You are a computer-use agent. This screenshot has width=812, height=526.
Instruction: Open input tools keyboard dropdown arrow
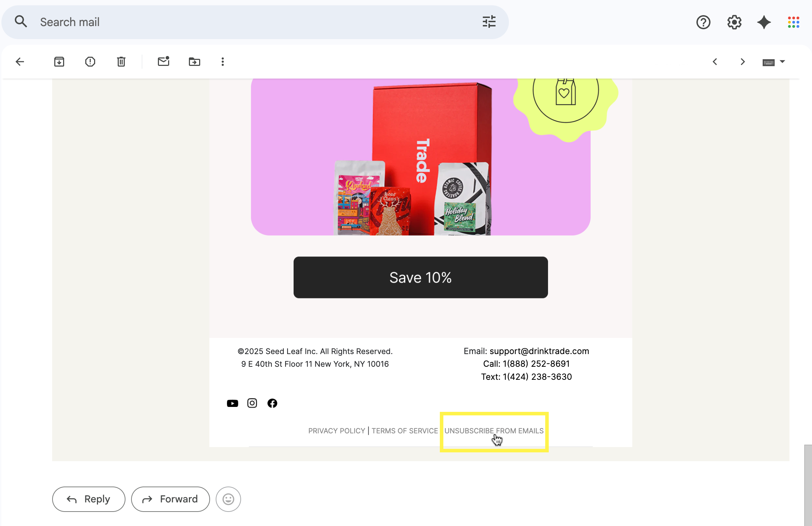pyautogui.click(x=783, y=62)
